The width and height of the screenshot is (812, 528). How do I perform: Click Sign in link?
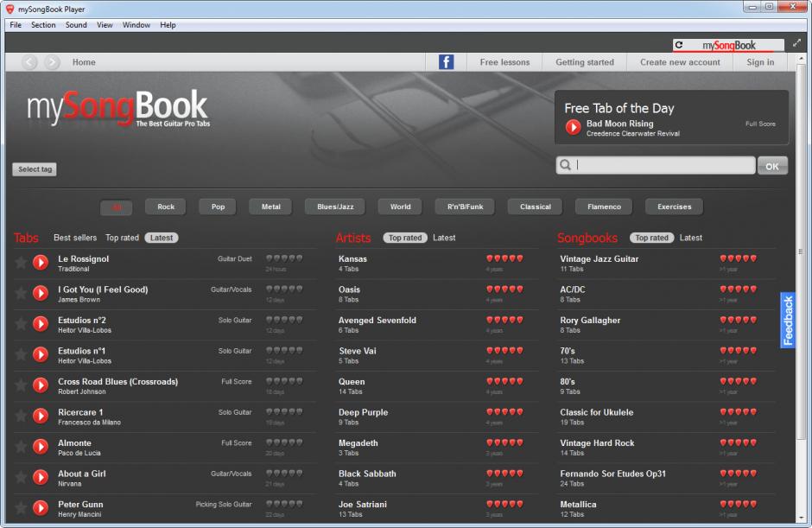coord(760,62)
